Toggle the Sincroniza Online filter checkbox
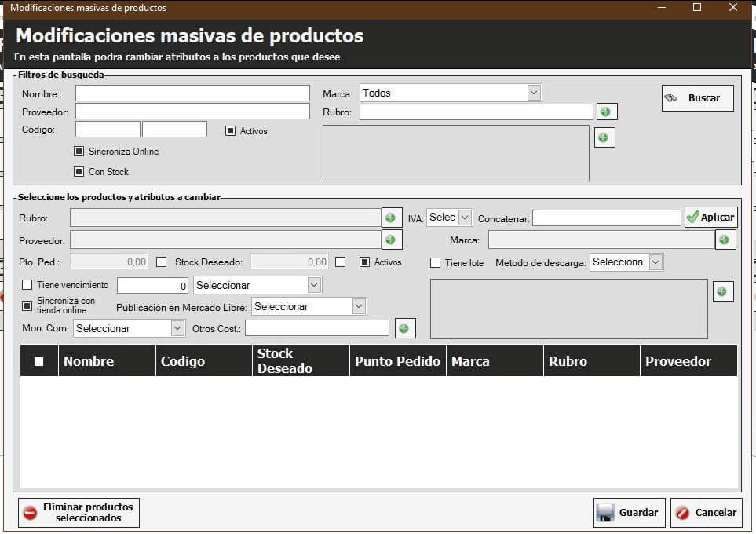 pos(79,152)
